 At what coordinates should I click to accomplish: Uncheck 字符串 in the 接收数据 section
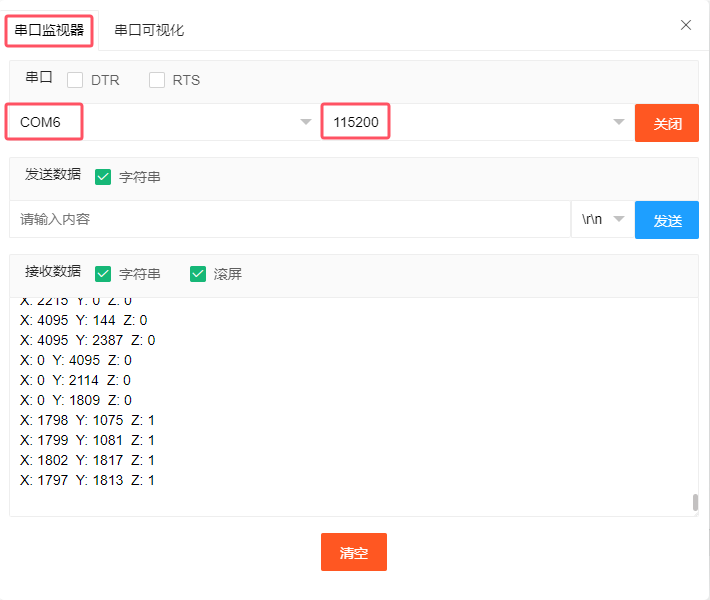(x=103, y=273)
